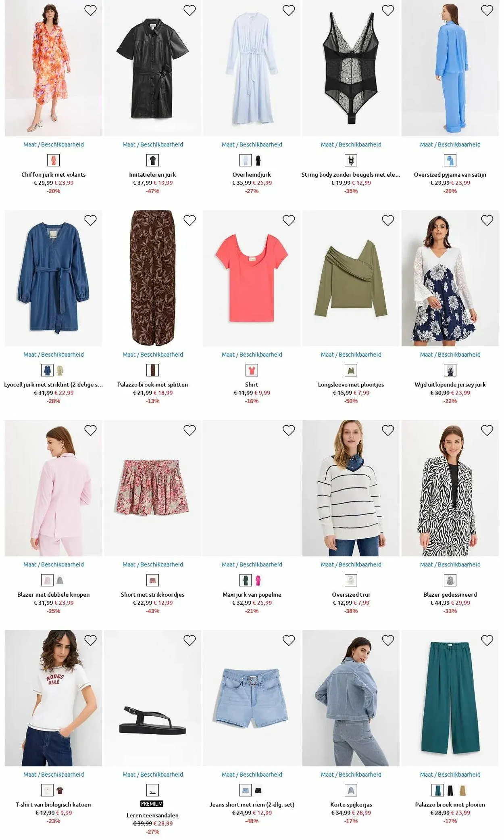The image size is (504, 840).
Task: Choose pink swatch for Maxi jurk van popeline
Action: 258,580
